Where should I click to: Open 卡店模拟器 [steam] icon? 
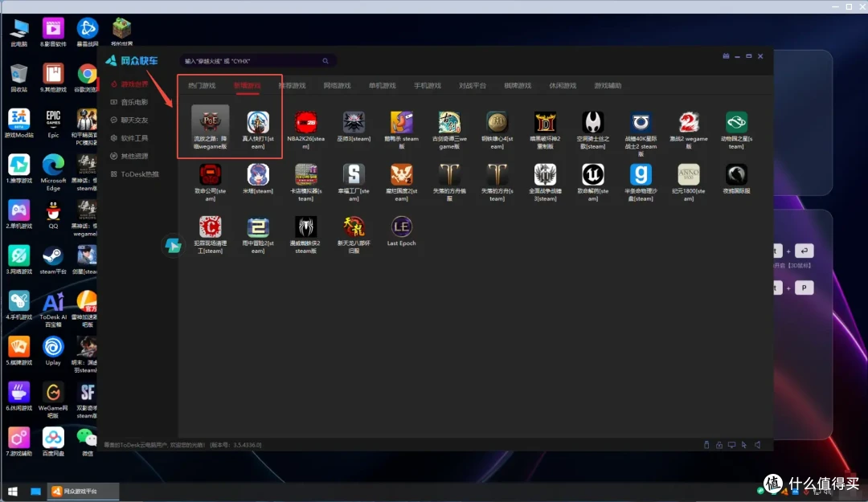pyautogui.click(x=305, y=174)
